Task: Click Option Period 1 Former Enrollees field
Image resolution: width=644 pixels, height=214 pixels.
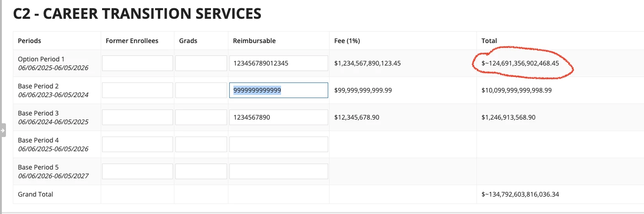Action: tap(137, 63)
